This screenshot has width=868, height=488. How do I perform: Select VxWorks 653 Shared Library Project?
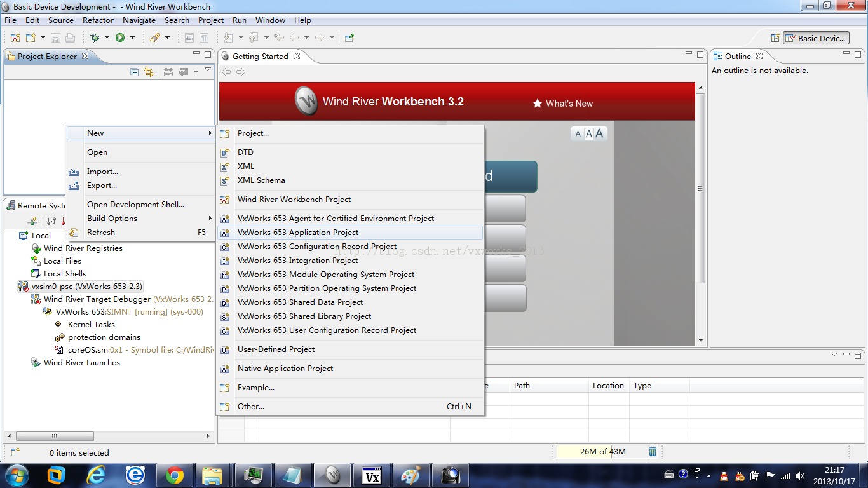350,316
